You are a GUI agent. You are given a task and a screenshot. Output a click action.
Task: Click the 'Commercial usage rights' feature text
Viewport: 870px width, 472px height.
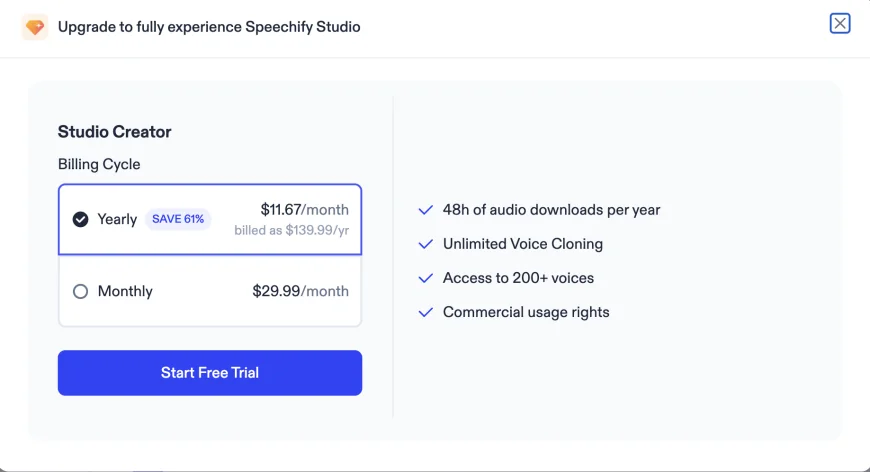[526, 312]
